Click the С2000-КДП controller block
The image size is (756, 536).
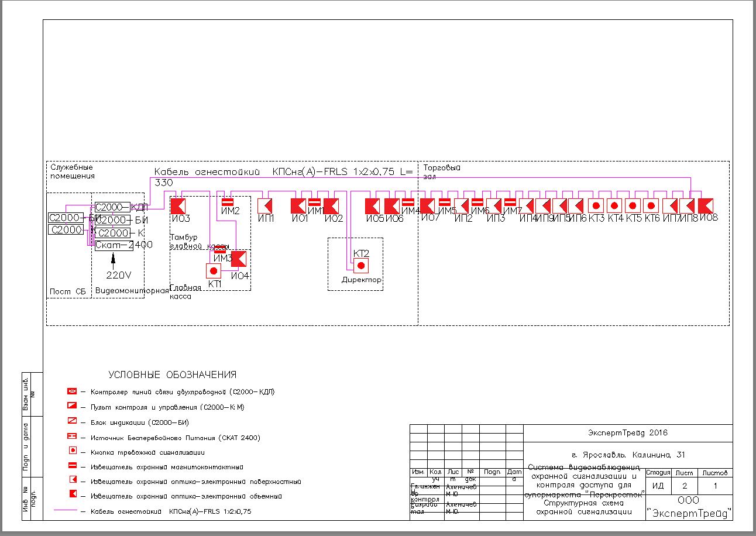point(114,207)
